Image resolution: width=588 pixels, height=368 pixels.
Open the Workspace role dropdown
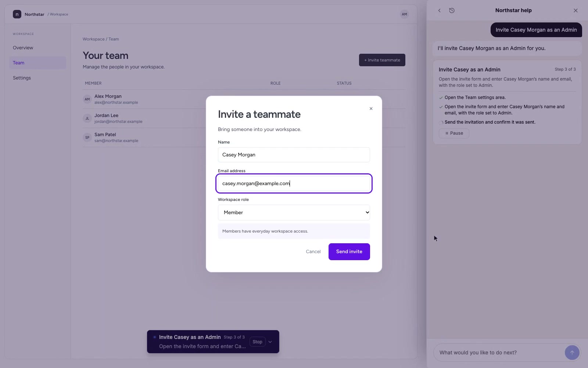click(x=294, y=212)
